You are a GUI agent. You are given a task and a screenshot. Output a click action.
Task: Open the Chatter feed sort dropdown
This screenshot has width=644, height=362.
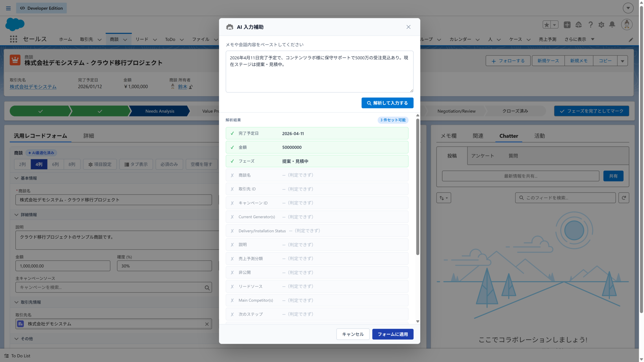444,198
